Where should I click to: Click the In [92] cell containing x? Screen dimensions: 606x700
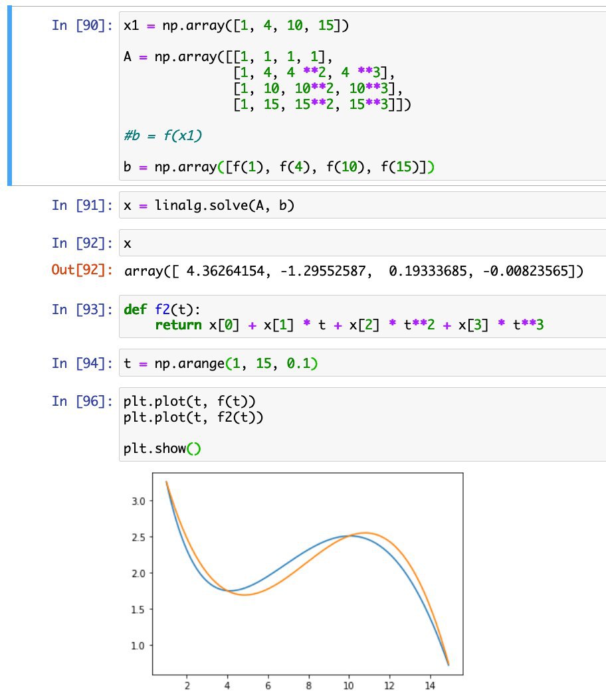point(362,243)
